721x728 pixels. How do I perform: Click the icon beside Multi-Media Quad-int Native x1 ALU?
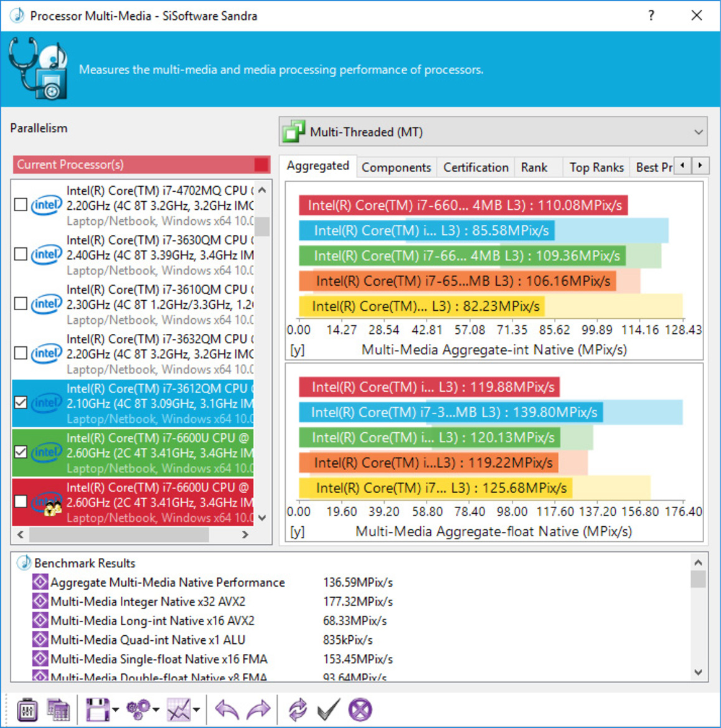coord(40,640)
